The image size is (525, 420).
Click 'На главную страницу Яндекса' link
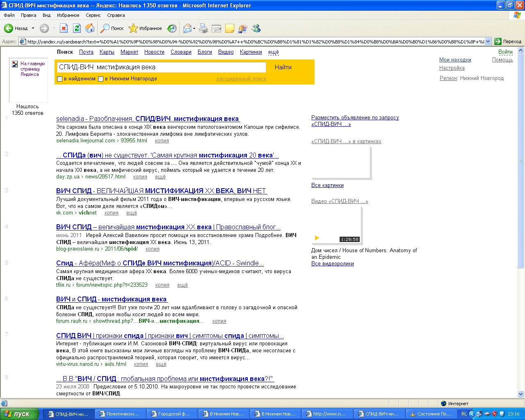coord(32,69)
